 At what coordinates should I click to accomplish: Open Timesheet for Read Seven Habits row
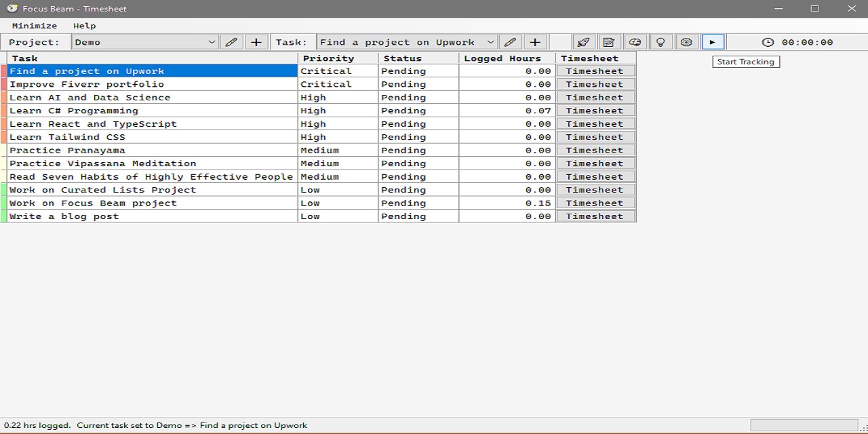tap(595, 177)
